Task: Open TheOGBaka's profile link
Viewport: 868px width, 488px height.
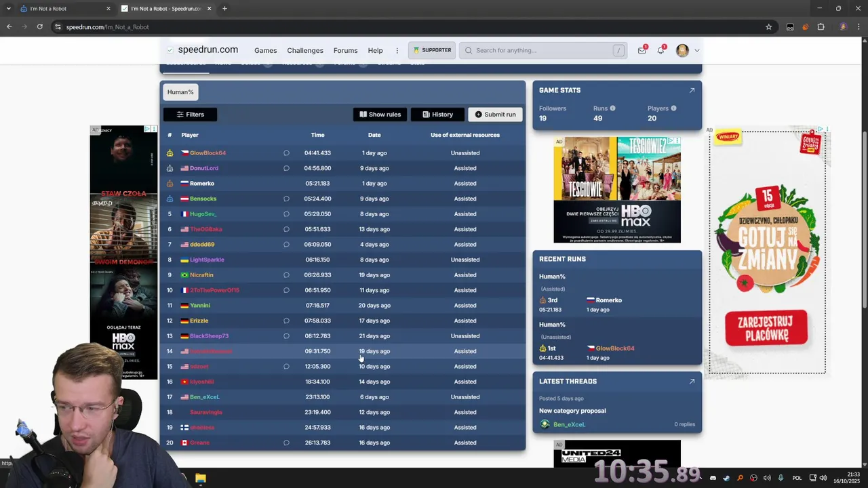Action: pos(206,229)
